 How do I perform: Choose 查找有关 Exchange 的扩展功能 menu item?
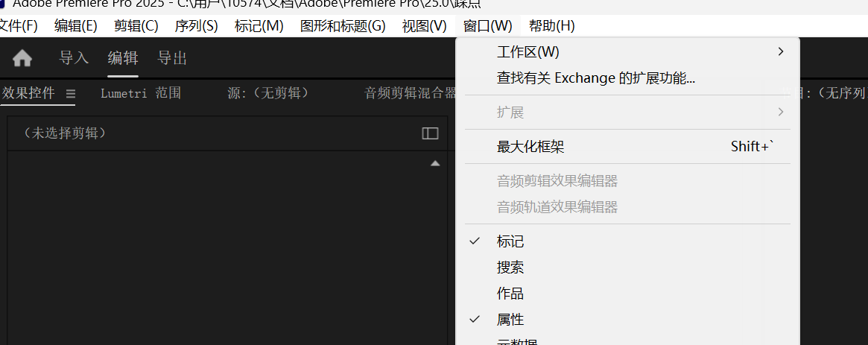[x=627, y=78]
